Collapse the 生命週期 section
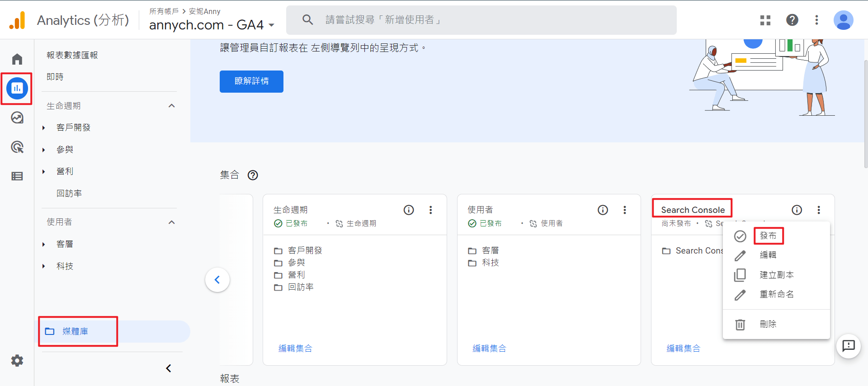This screenshot has height=386, width=868. click(x=171, y=106)
